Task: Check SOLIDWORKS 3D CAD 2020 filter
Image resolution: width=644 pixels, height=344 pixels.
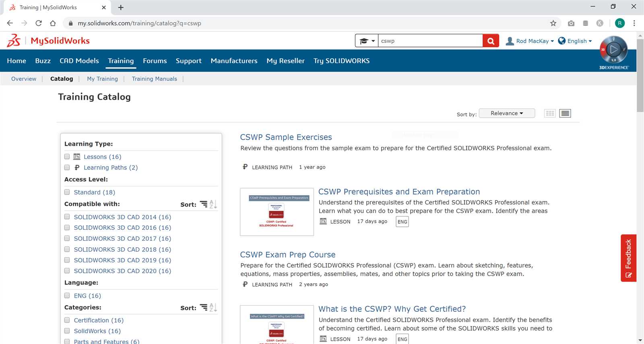Action: click(x=67, y=271)
